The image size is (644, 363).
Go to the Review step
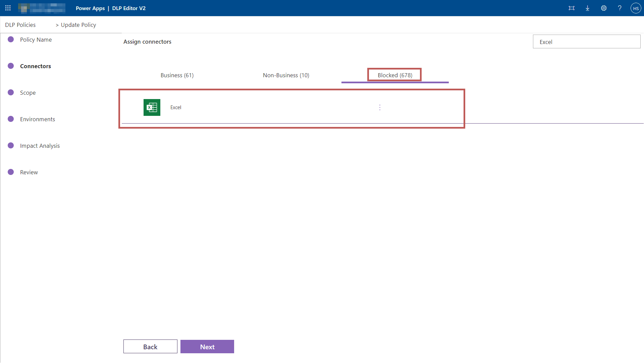(29, 172)
